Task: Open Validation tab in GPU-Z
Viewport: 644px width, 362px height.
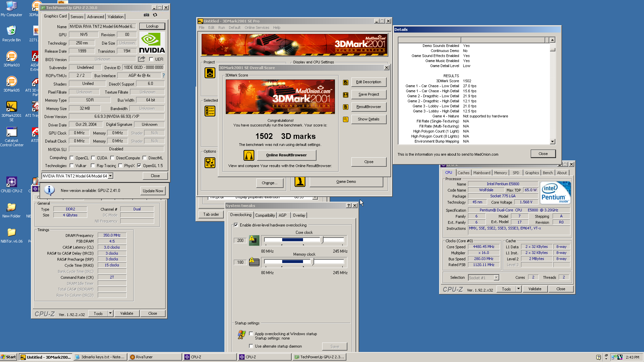Action: pyautogui.click(x=116, y=17)
